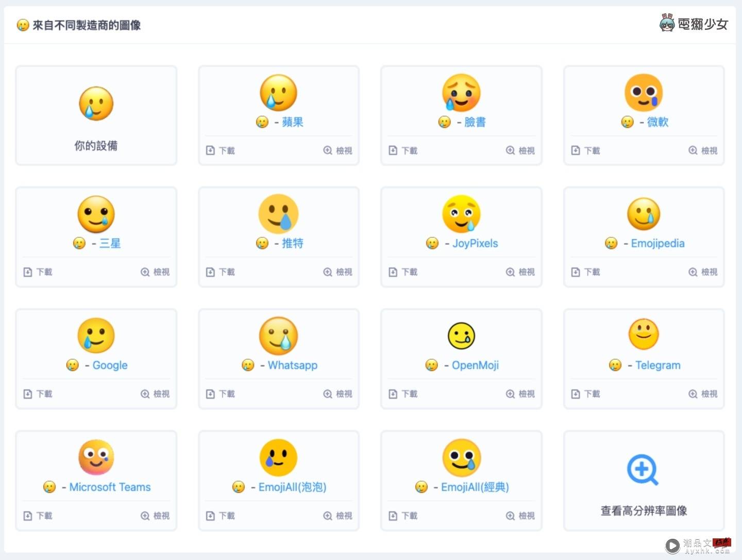The image size is (742, 560).
Task: Select the Samsung emoji thumbnail above 三星
Action: tap(96, 214)
